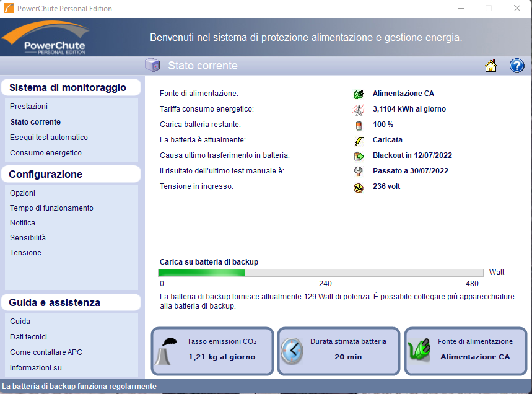Open Guida in the help section

pos(20,322)
